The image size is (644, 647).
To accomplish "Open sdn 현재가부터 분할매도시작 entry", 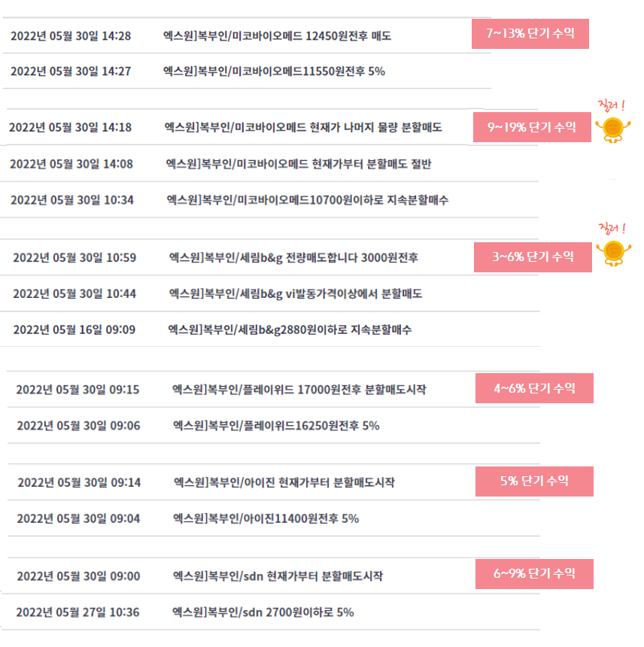I will click(278, 576).
